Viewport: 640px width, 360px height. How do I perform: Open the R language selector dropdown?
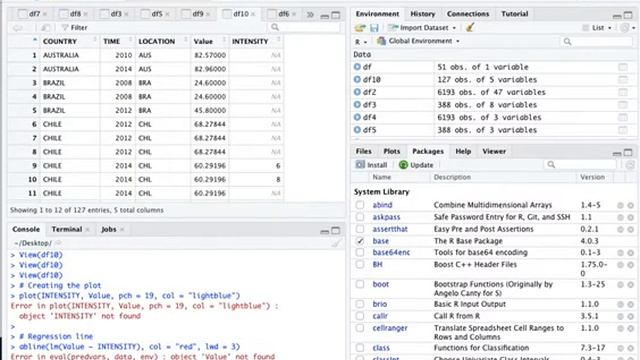click(361, 42)
